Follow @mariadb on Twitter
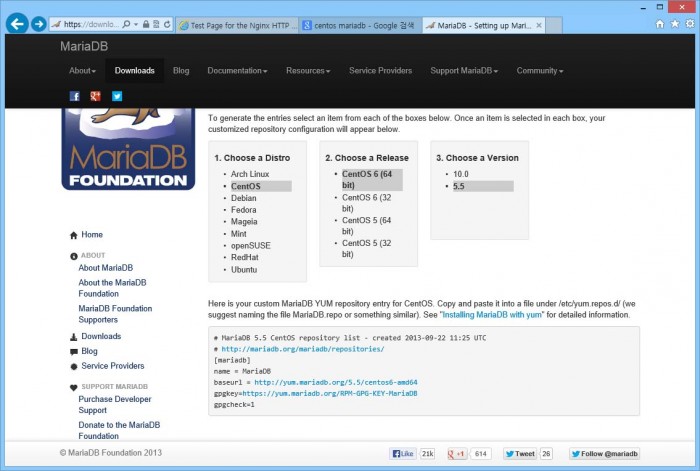700x471 pixels. tap(604, 454)
